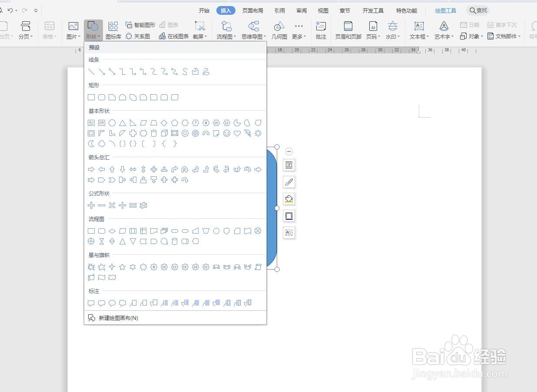This screenshot has height=392, width=537.
Task: Select the not-equal formula shape
Action: [x=143, y=205]
